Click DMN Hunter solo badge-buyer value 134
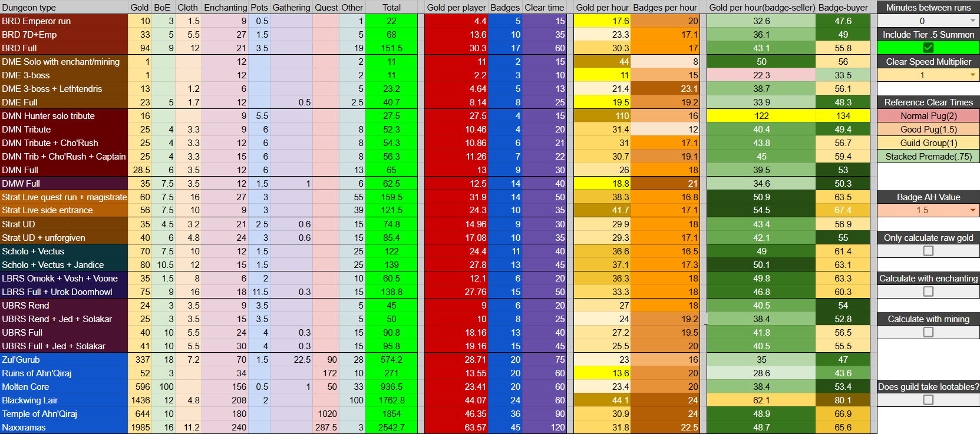Image resolution: width=980 pixels, height=434 pixels. coord(843,116)
